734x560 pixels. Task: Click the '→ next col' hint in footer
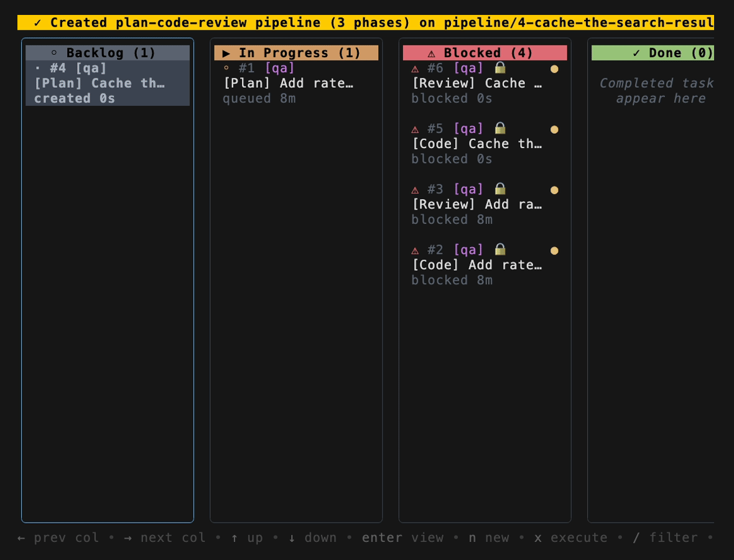[x=165, y=538]
